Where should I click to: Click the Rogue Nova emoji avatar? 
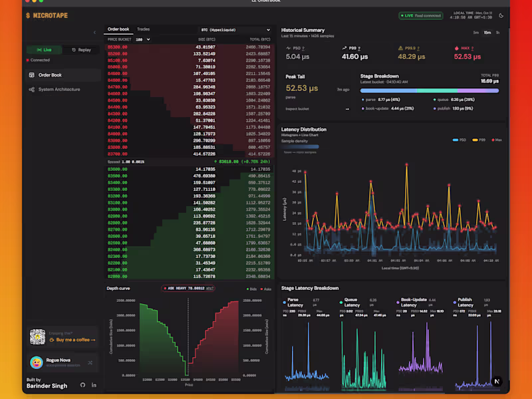(x=37, y=362)
